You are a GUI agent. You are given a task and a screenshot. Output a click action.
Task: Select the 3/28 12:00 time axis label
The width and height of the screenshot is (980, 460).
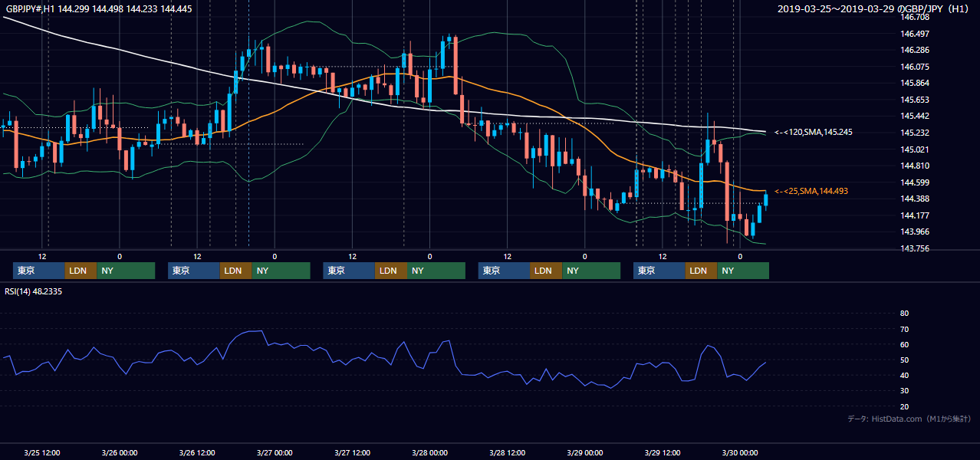pyautogui.click(x=507, y=452)
